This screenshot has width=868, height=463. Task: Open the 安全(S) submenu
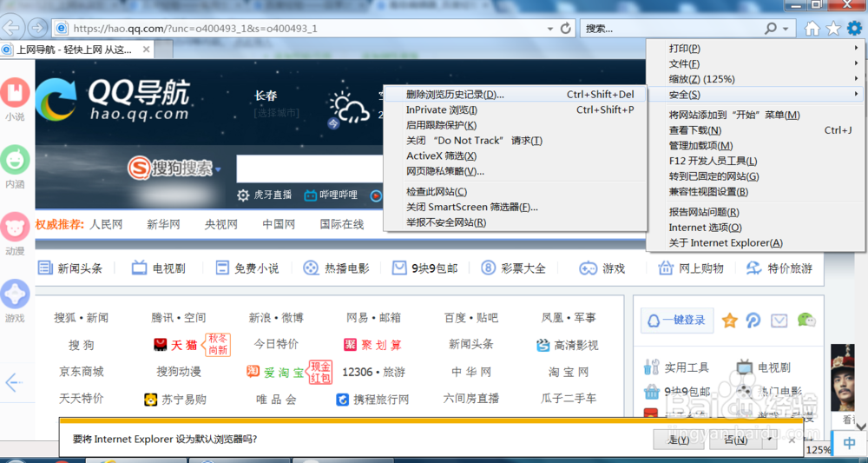click(754, 95)
